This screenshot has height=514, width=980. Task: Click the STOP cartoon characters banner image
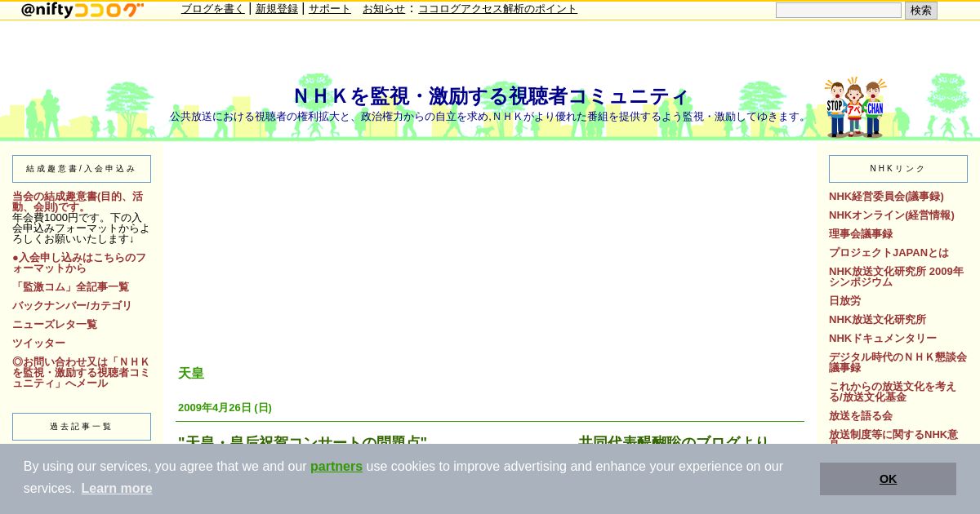click(x=855, y=108)
